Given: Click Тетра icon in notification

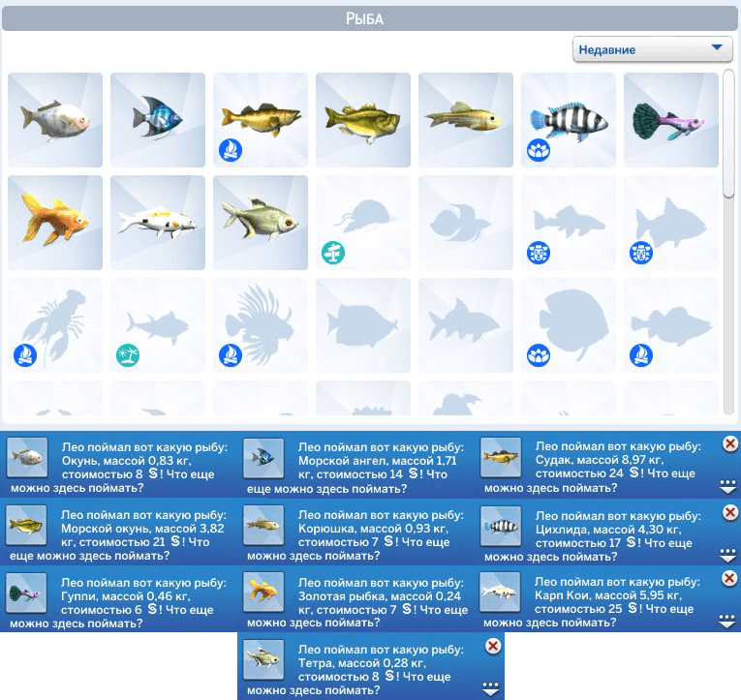Looking at the screenshot, I should pos(263,660).
